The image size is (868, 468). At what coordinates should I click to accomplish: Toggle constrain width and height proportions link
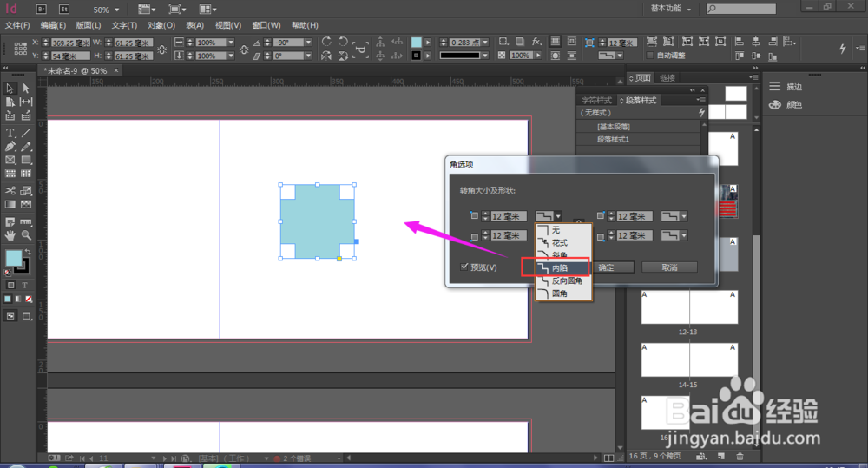tap(162, 49)
